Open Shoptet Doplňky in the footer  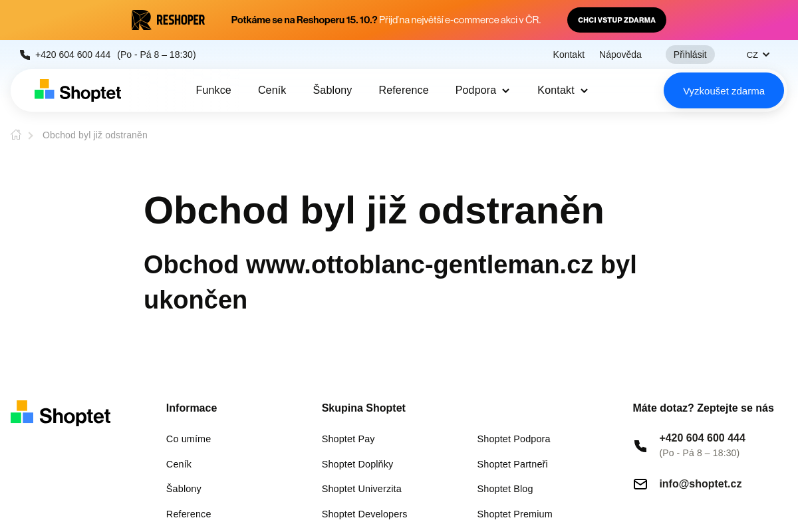pos(358,464)
